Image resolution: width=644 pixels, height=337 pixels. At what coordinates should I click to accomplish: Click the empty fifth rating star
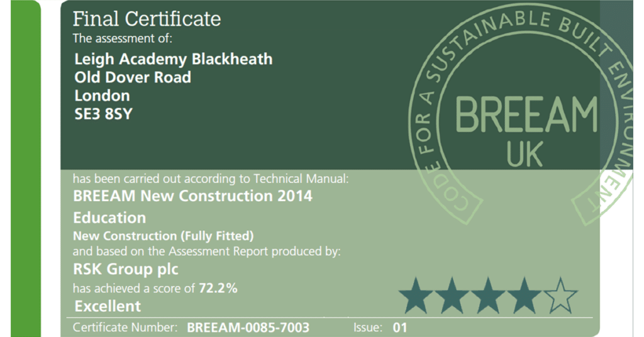560,296
